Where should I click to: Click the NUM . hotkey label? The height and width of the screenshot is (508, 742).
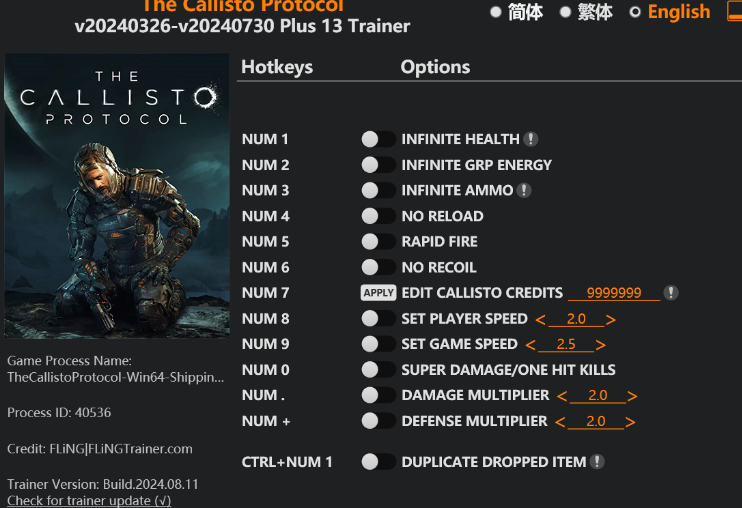pos(263,395)
